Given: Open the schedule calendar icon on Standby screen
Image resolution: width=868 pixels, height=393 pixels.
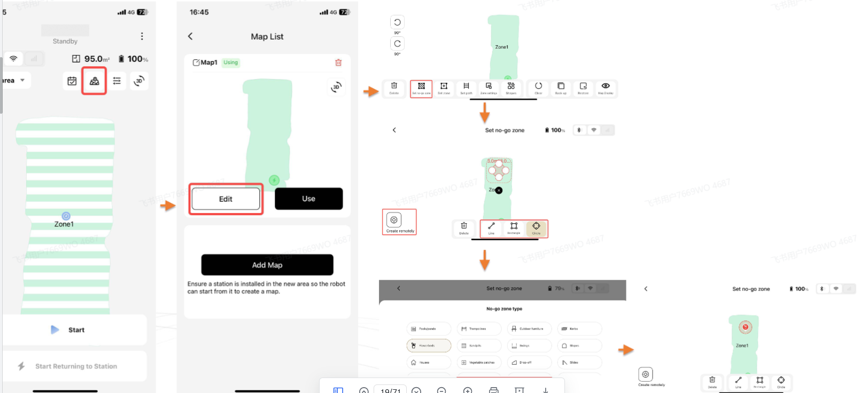Looking at the screenshot, I should tap(72, 81).
